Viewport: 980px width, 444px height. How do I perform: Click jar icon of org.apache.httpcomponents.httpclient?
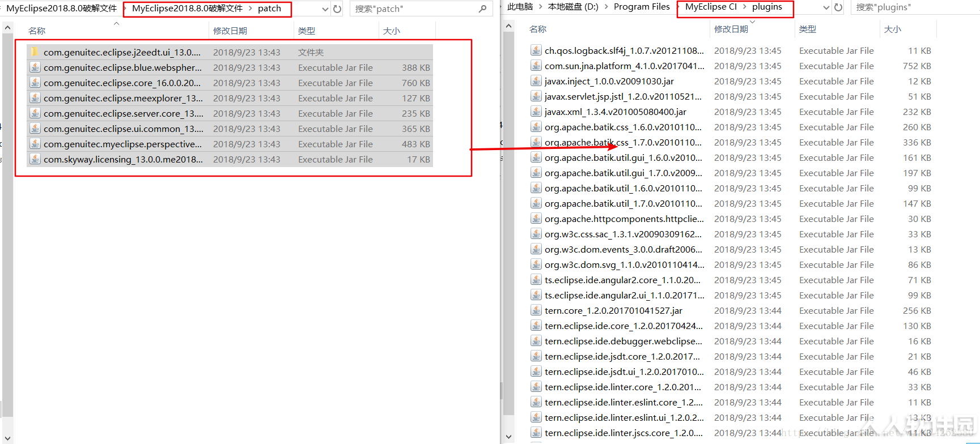(536, 219)
